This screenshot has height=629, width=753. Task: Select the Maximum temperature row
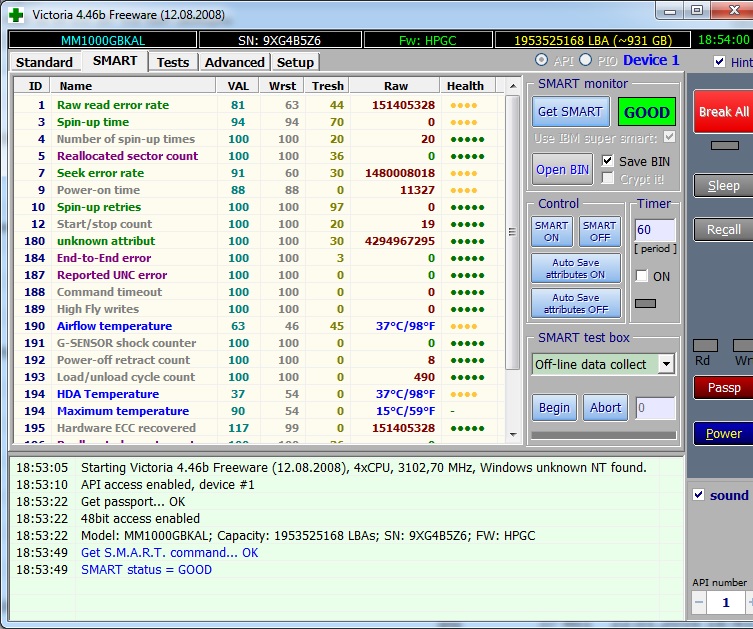(x=259, y=411)
